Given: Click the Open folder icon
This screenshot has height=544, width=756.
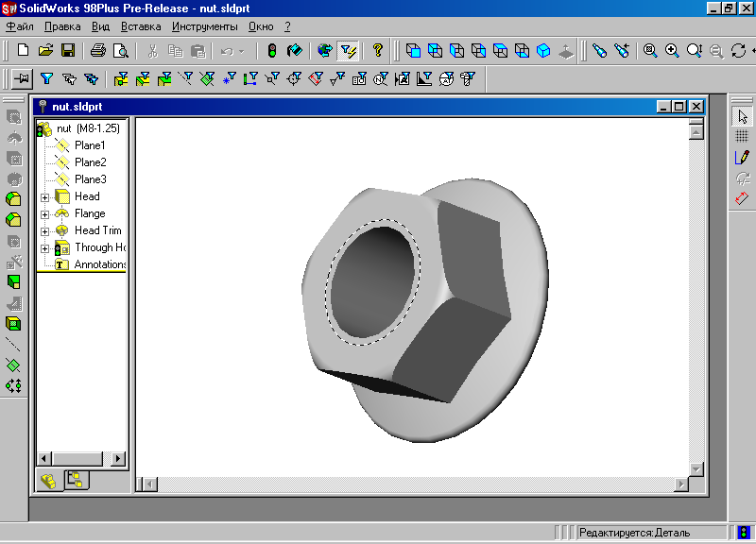Looking at the screenshot, I should click(45, 50).
